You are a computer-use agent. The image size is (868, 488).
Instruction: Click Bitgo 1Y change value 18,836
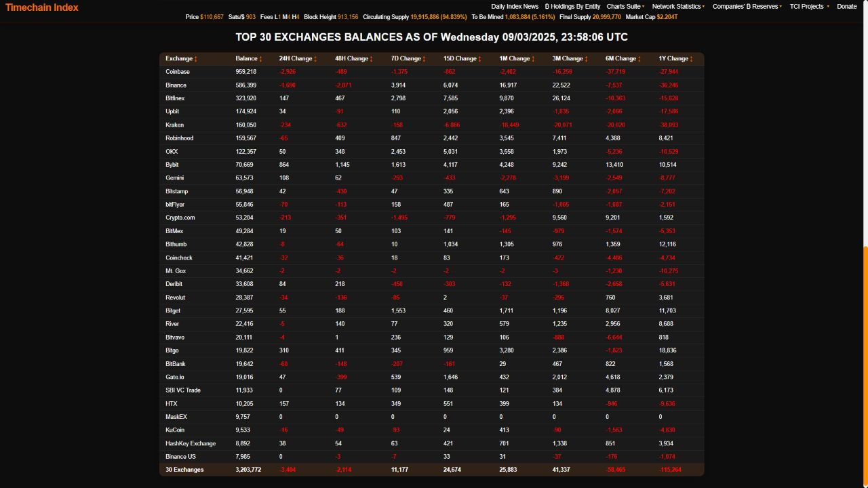click(x=667, y=350)
